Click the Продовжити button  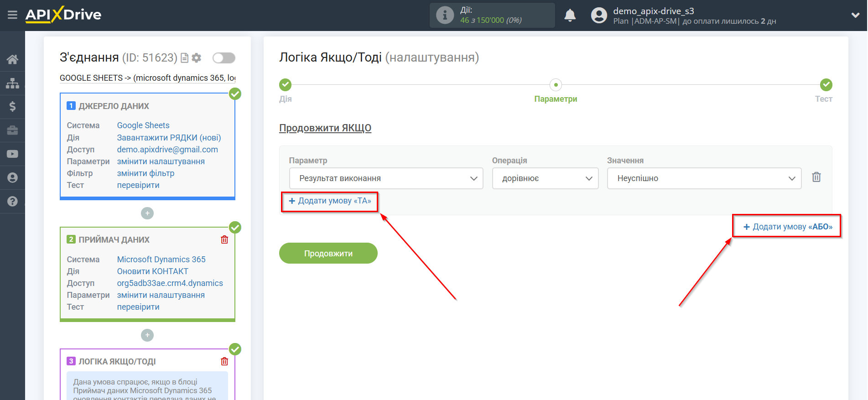pos(328,253)
